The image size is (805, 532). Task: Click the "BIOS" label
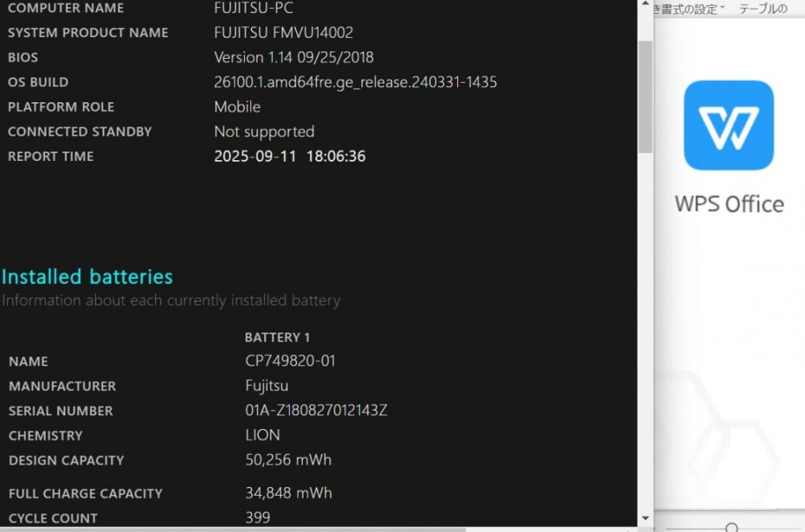(23, 57)
